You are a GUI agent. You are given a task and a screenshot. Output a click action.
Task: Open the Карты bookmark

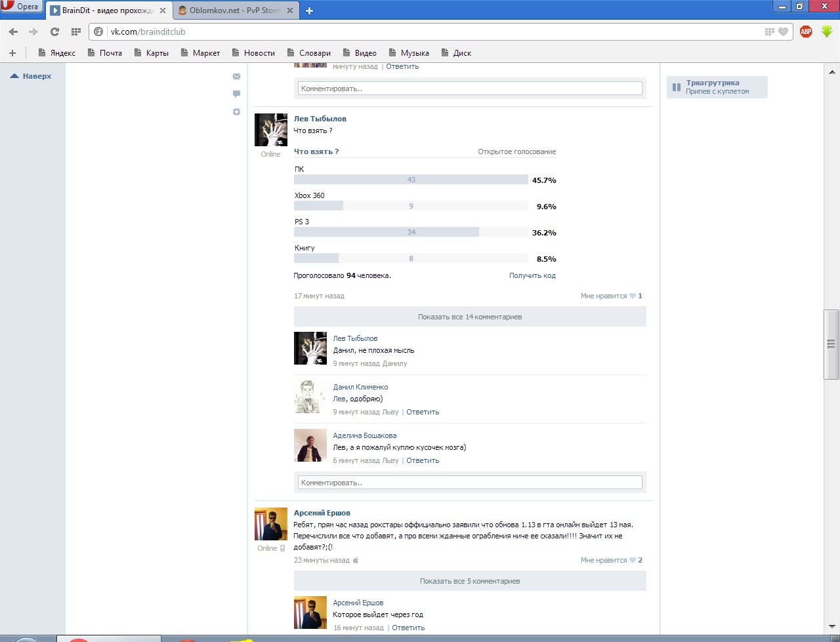pyautogui.click(x=152, y=53)
